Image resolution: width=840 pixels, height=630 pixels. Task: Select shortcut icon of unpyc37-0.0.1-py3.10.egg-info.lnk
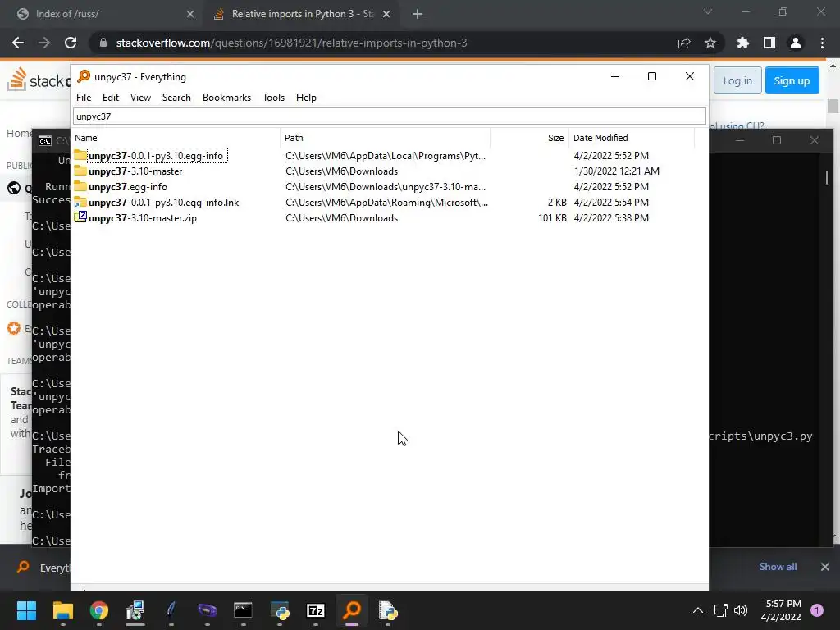tap(80, 202)
